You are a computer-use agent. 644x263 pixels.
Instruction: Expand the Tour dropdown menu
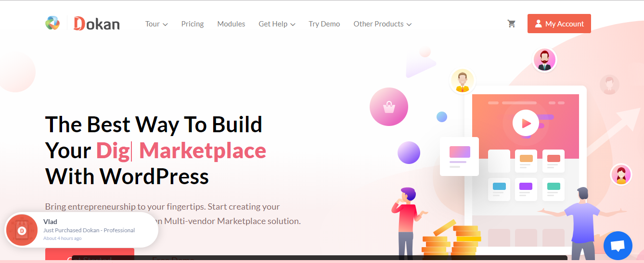tap(156, 24)
